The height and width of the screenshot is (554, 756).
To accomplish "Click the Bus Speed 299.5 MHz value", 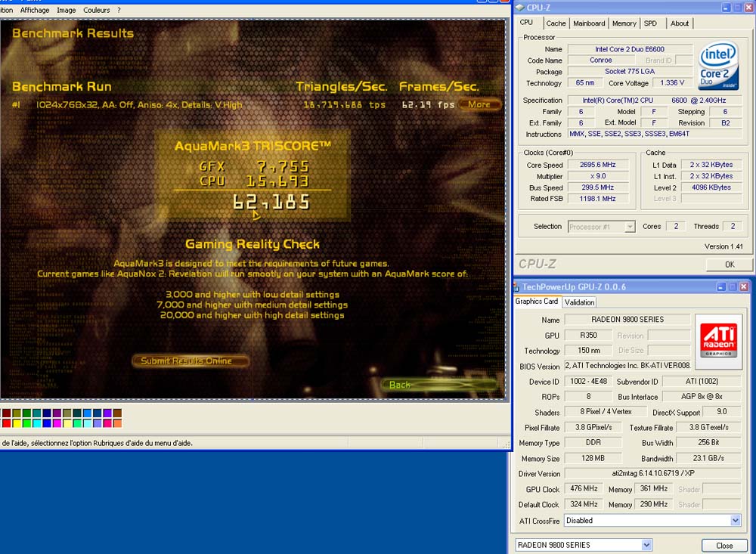I will pos(598,187).
